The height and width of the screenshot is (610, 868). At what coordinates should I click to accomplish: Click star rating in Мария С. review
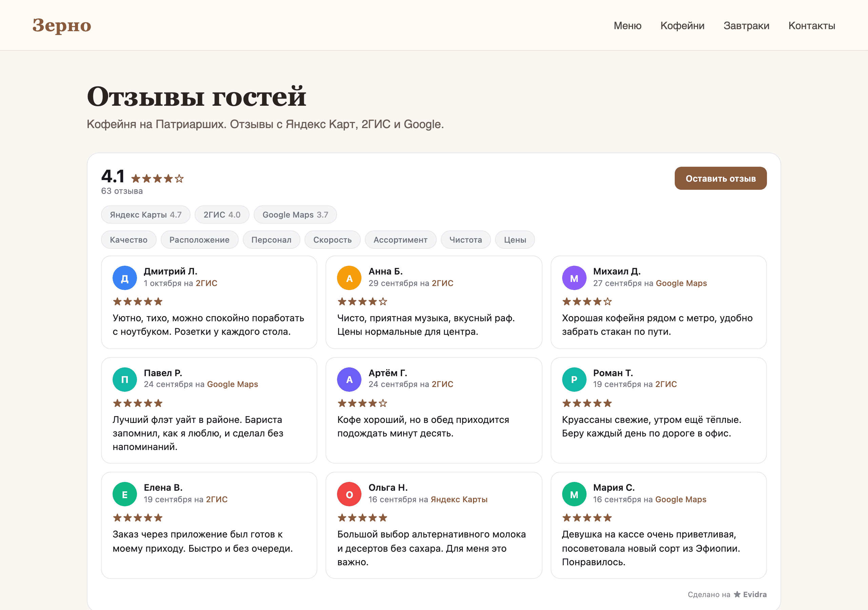click(587, 518)
